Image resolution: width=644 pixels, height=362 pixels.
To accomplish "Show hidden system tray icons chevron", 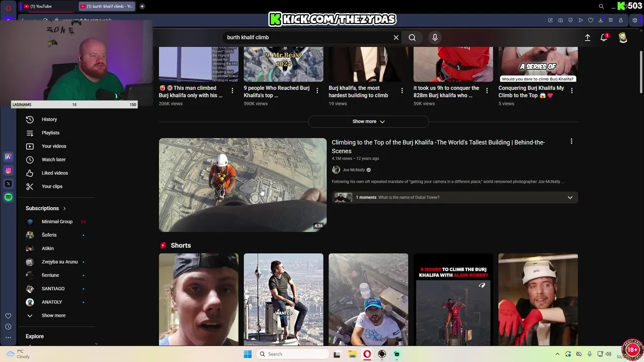I will click(557, 354).
